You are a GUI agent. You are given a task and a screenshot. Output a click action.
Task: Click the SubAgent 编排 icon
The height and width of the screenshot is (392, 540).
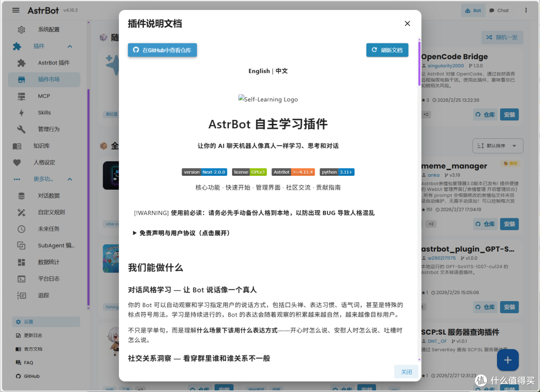[x=21, y=245]
